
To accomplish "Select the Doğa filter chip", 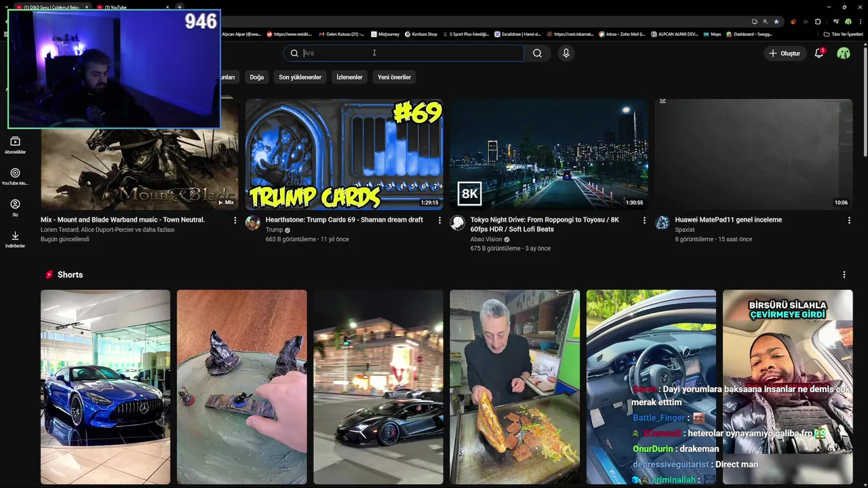I will 256,77.
